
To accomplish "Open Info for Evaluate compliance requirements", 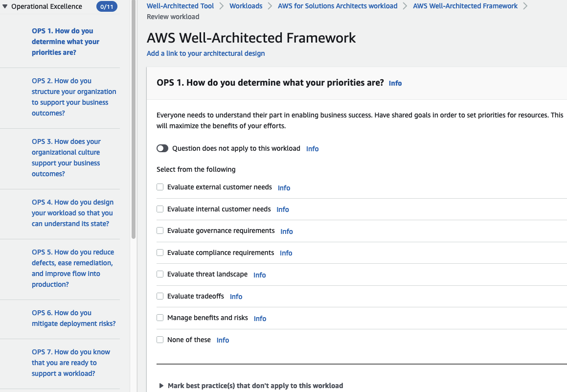I will click(286, 253).
